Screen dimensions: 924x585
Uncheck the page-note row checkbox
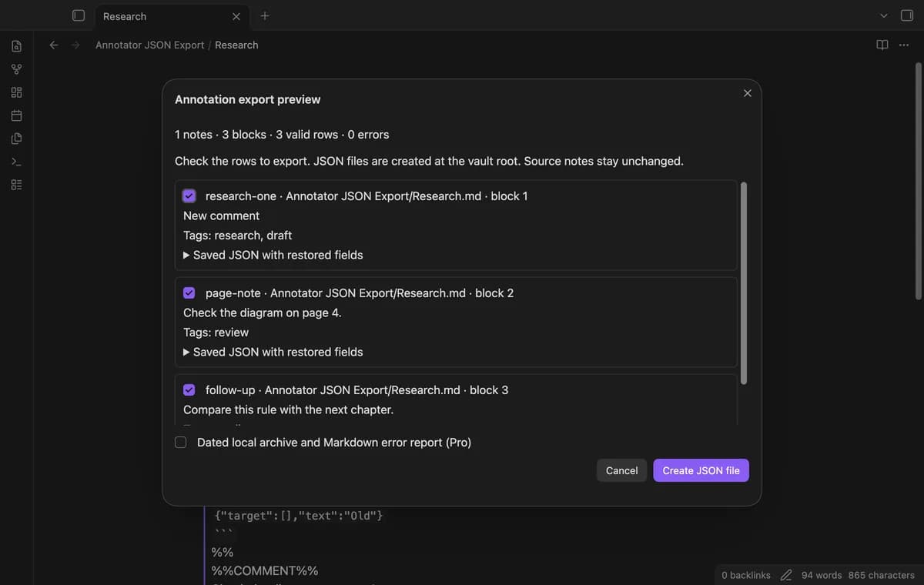click(189, 292)
